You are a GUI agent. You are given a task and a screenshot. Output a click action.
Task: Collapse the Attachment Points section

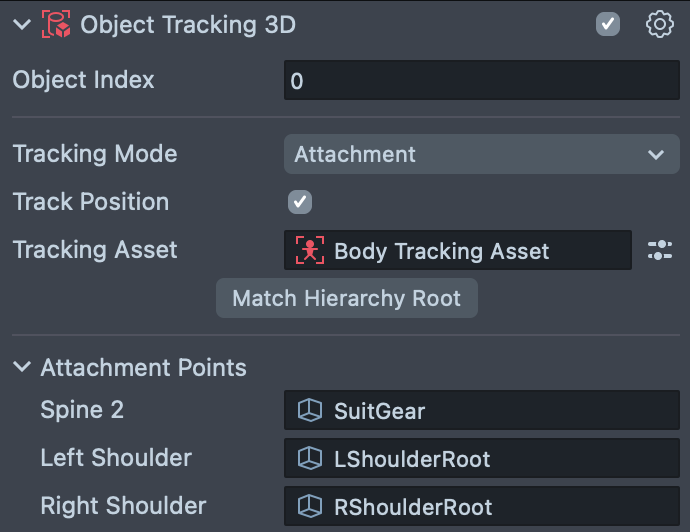click(x=23, y=368)
